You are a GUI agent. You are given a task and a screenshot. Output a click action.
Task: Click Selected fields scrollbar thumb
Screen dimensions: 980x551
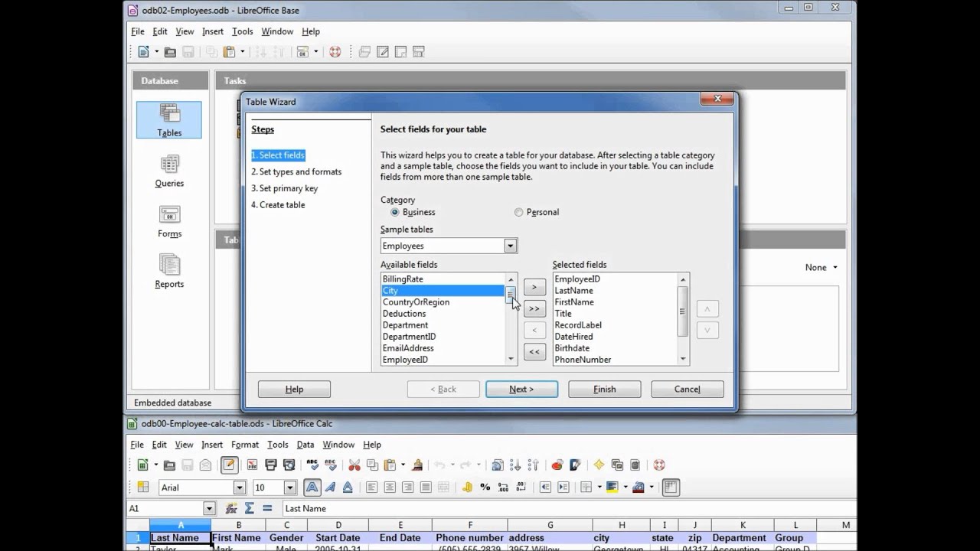[682, 311]
